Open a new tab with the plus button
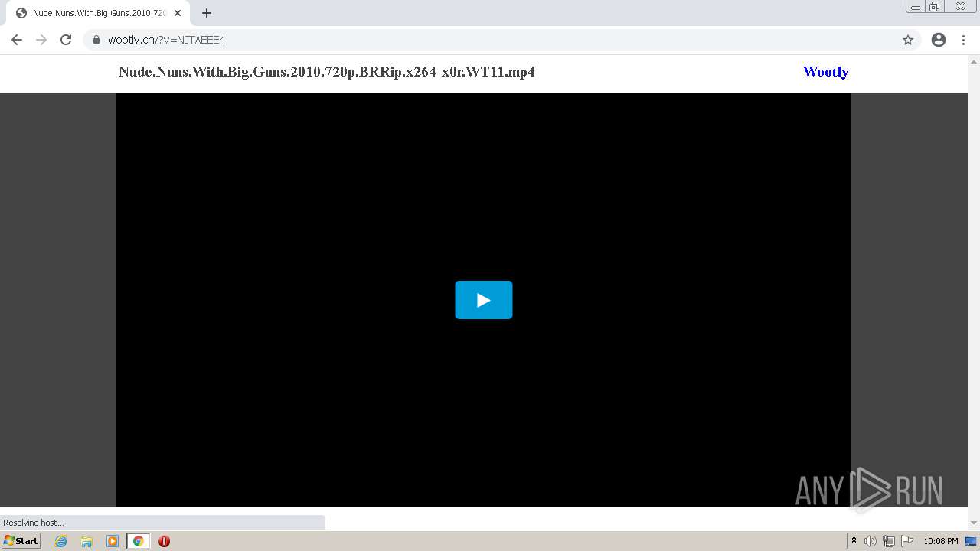This screenshot has width=980, height=551. coord(207,13)
